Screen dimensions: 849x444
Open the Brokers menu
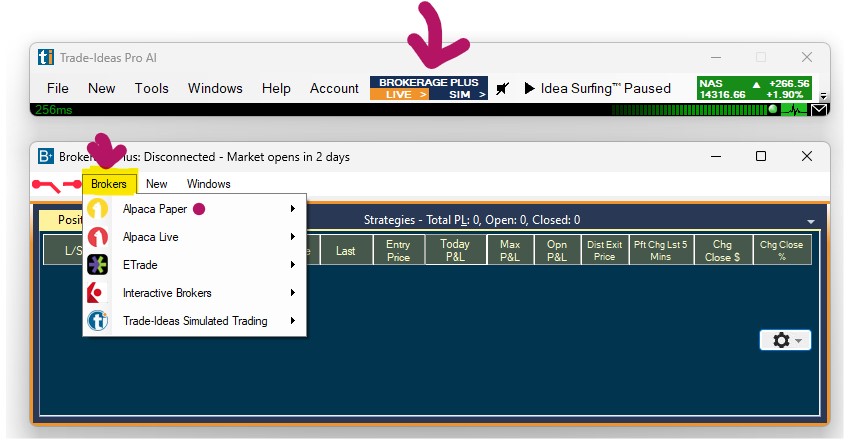tap(109, 184)
